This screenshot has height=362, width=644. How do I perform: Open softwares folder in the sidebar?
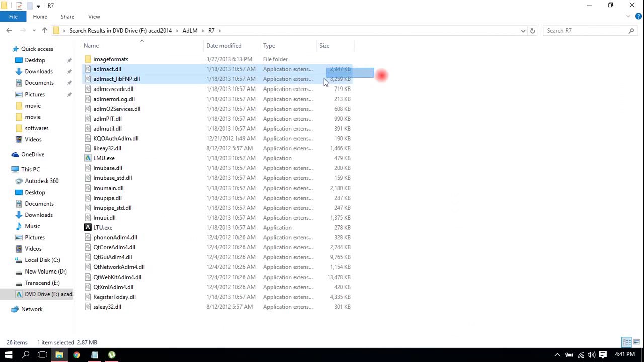(37, 128)
